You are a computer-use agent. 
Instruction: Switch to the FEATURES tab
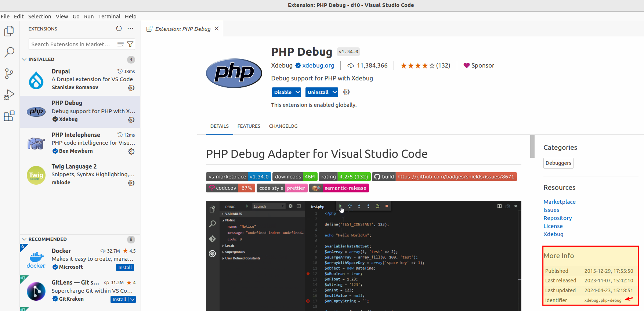[249, 126]
